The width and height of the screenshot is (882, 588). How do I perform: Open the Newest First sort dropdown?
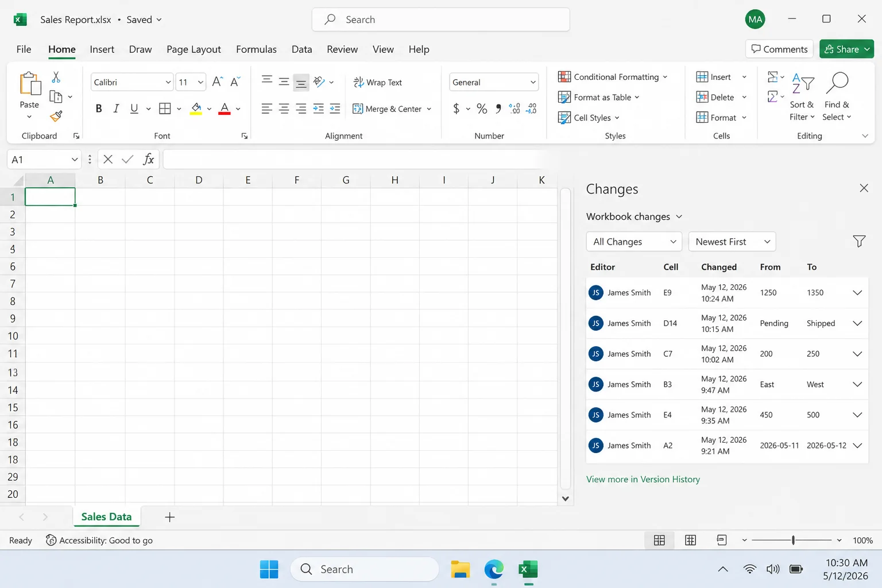pos(732,242)
